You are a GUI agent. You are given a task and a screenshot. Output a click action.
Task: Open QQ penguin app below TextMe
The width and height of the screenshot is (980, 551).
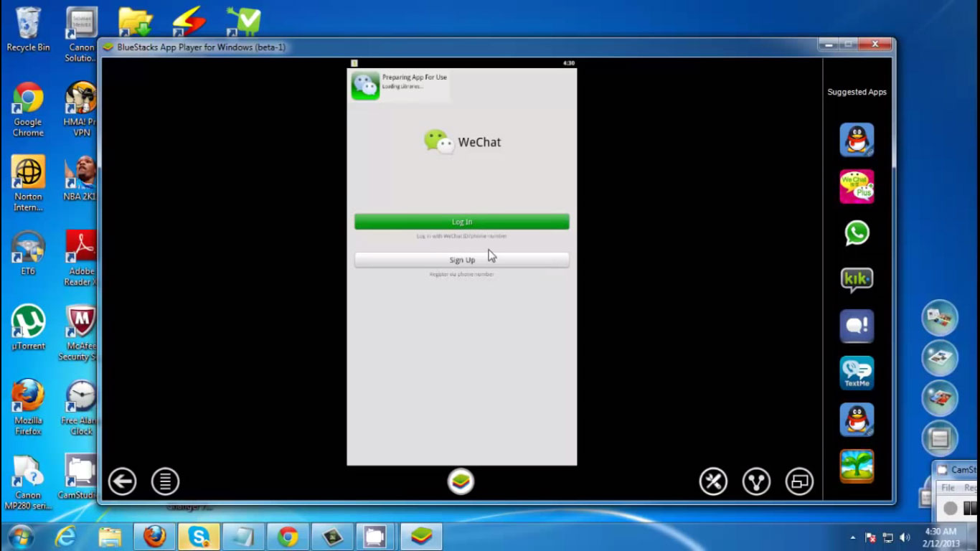[857, 420]
